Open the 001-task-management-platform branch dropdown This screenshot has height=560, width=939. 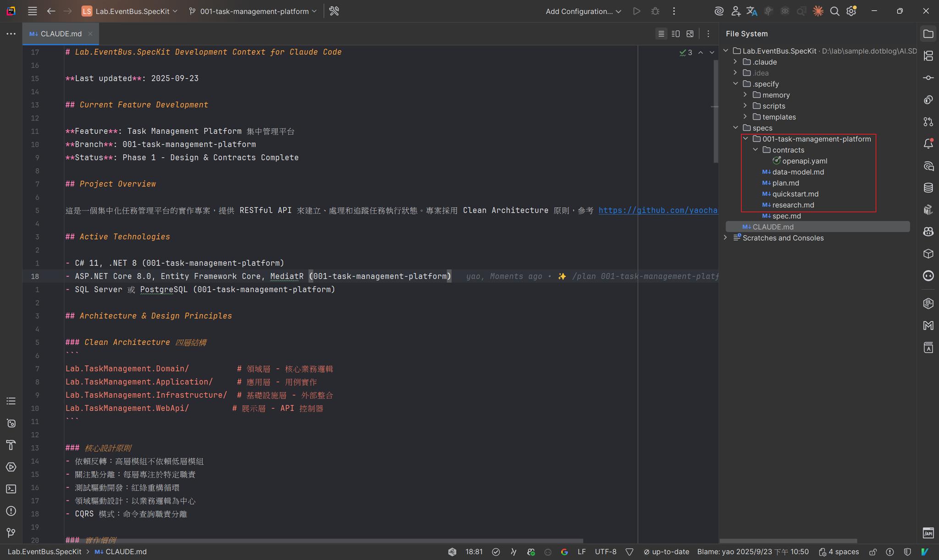coord(253,11)
